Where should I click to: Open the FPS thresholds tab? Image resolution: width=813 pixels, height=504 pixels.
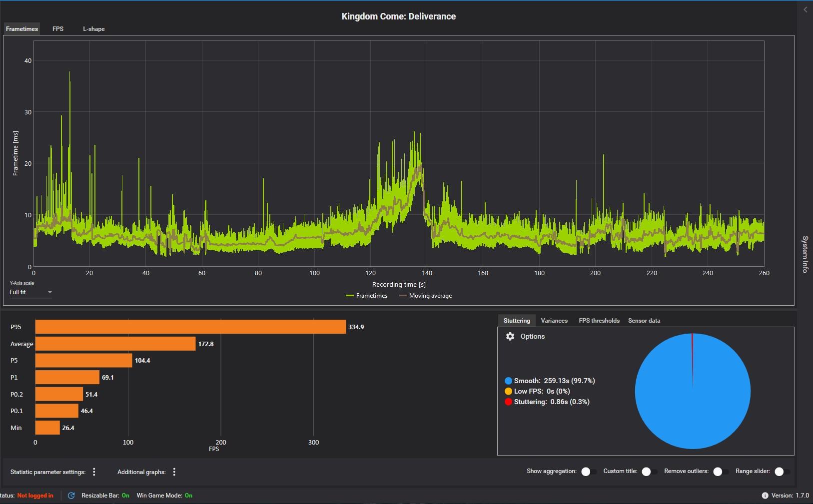(599, 321)
